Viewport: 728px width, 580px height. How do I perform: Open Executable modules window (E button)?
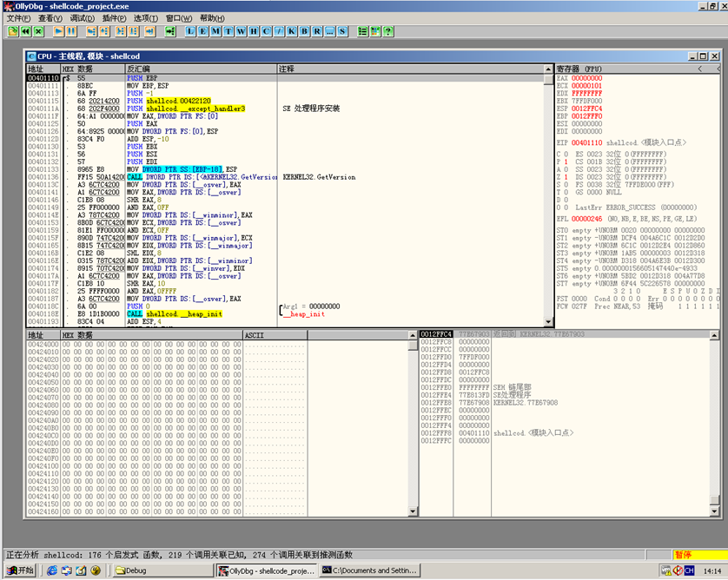203,31
